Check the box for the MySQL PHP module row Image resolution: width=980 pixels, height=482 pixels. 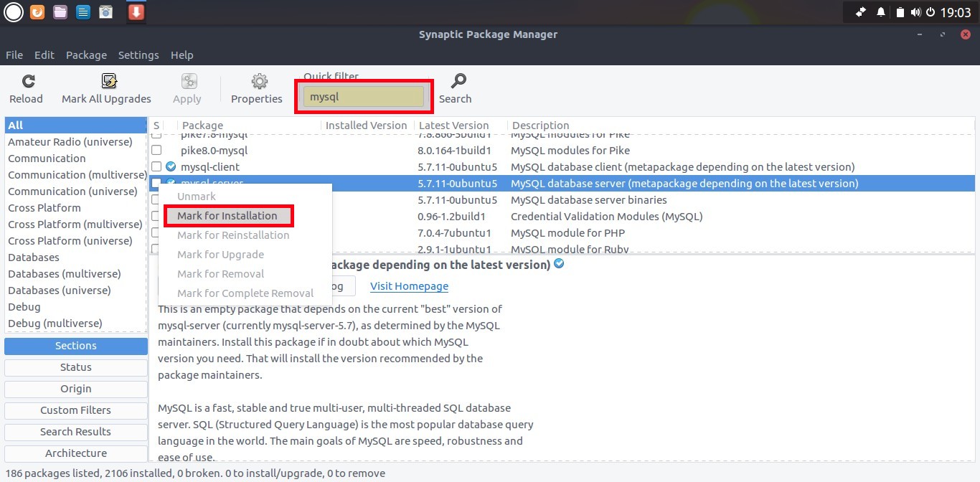(155, 232)
